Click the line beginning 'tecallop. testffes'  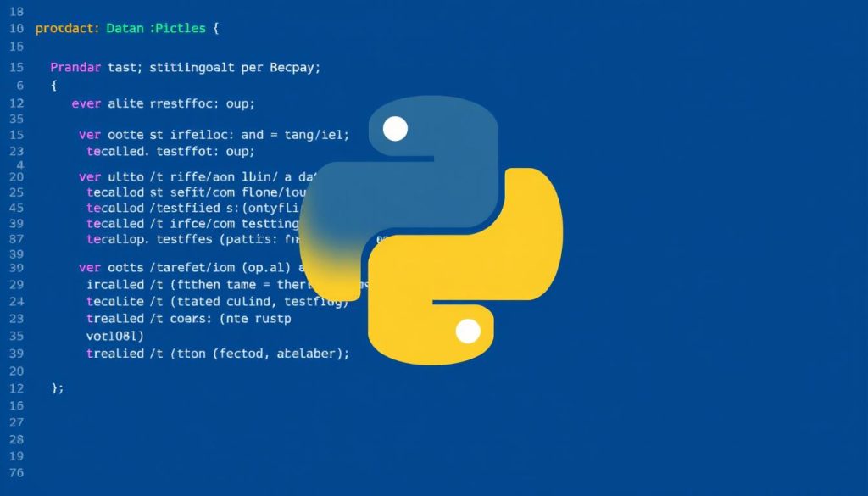pyautogui.click(x=192, y=239)
